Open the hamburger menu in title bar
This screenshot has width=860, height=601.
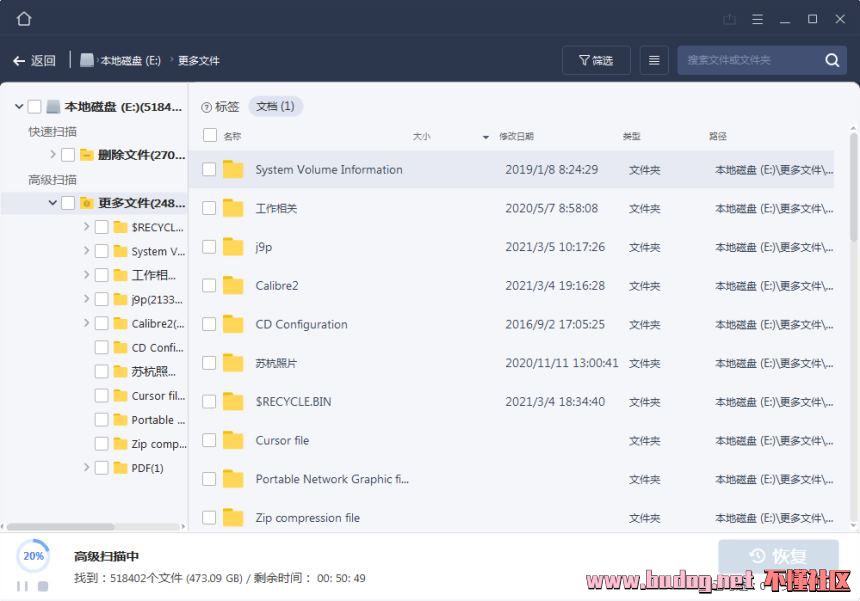pos(757,19)
